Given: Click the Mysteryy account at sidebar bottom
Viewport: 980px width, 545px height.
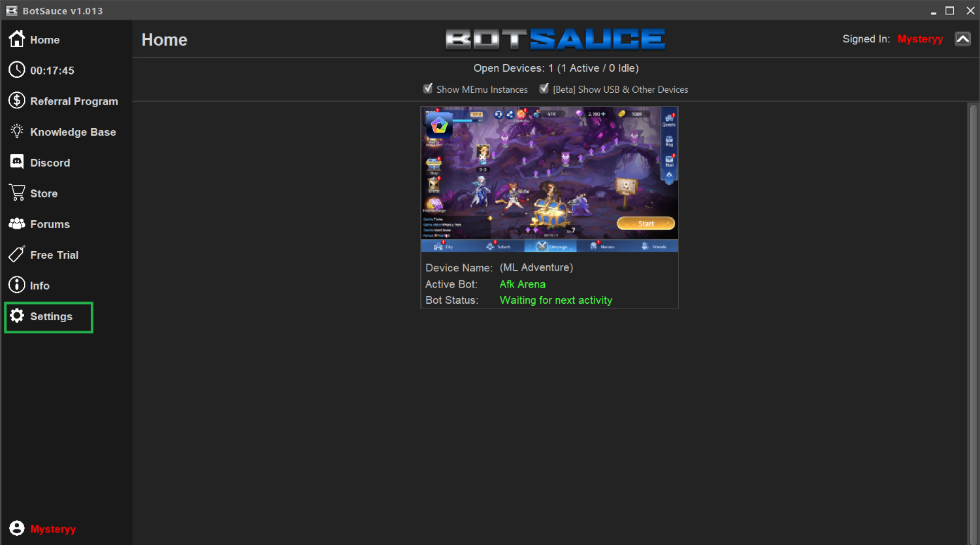Looking at the screenshot, I should coord(53,529).
